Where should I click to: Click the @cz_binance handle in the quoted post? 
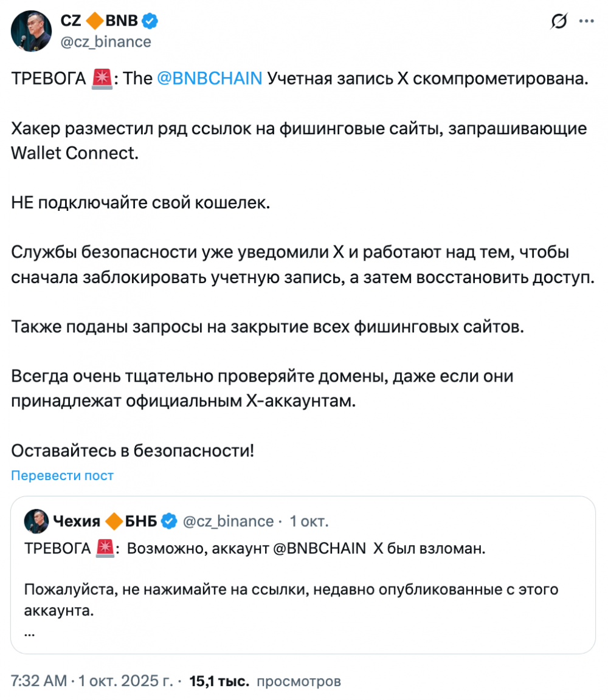point(228,521)
